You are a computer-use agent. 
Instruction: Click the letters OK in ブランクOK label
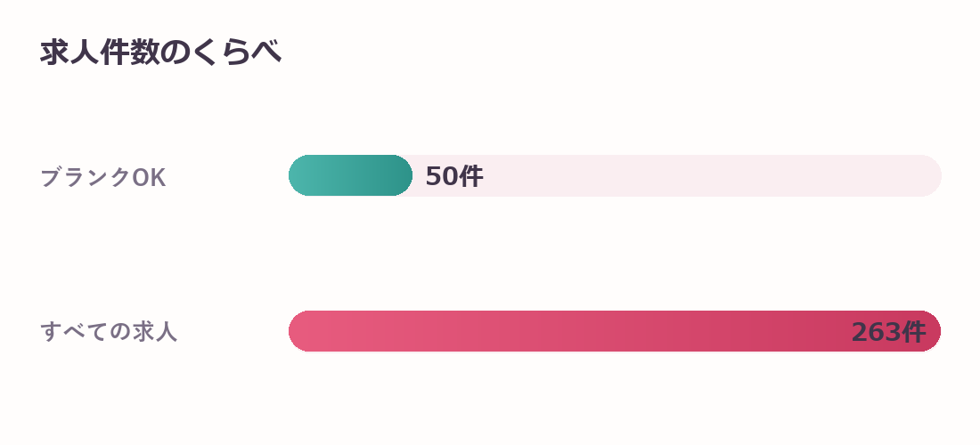149,178
